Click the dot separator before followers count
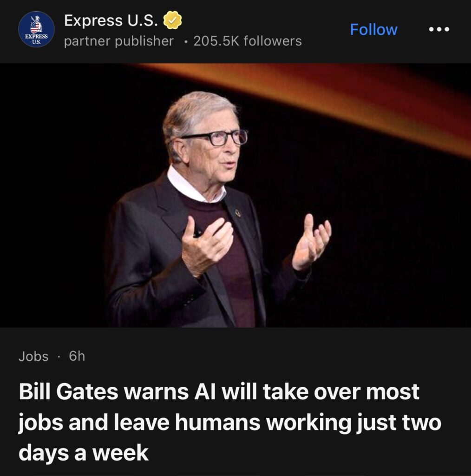The image size is (471, 476). [186, 41]
